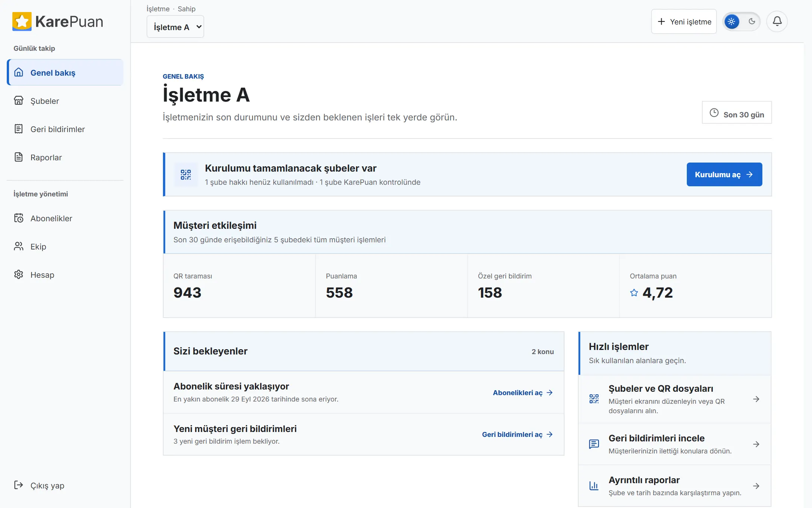Expand the İşletme A business selector
The image size is (812, 508).
tap(175, 27)
